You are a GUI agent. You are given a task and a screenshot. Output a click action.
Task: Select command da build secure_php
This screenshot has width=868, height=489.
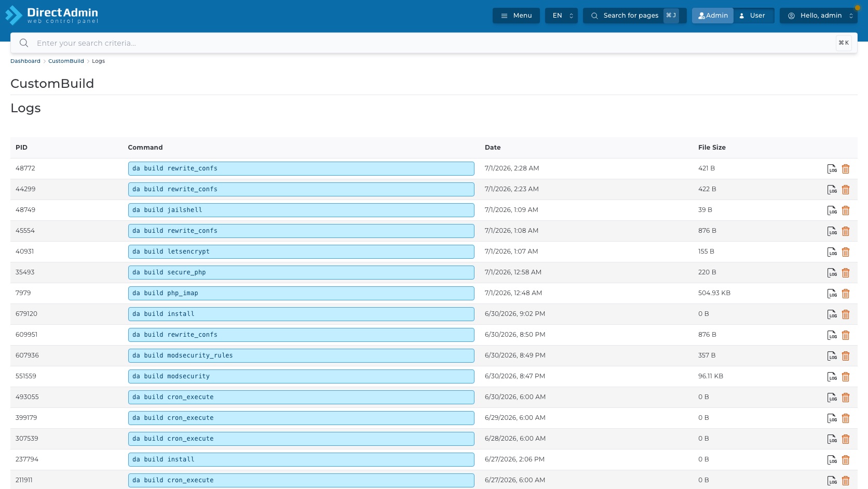click(x=301, y=272)
